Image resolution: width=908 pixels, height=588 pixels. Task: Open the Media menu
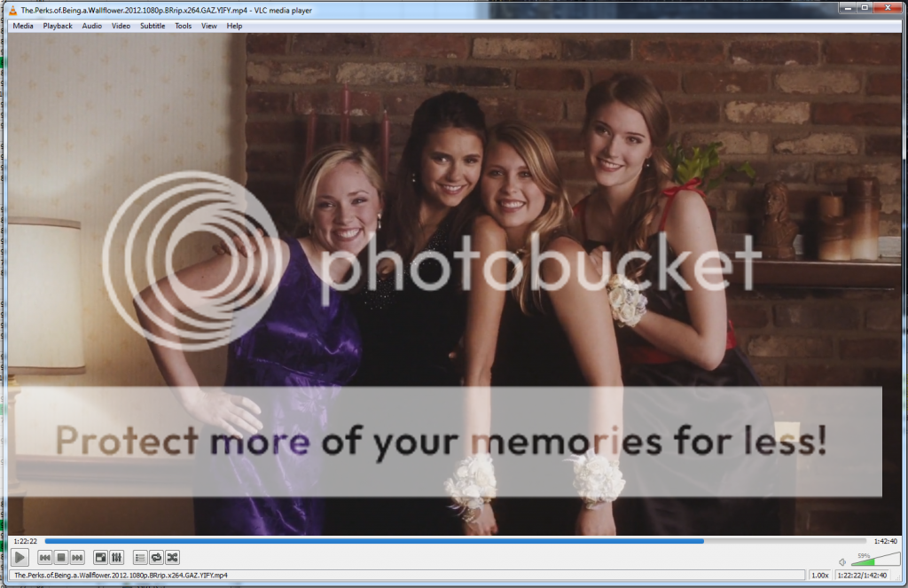click(x=23, y=26)
